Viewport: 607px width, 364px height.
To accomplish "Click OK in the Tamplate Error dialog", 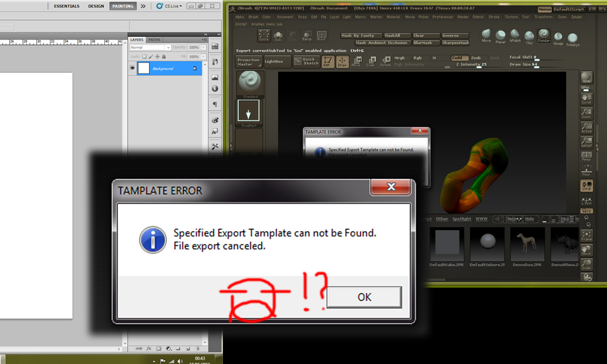I will [x=364, y=297].
